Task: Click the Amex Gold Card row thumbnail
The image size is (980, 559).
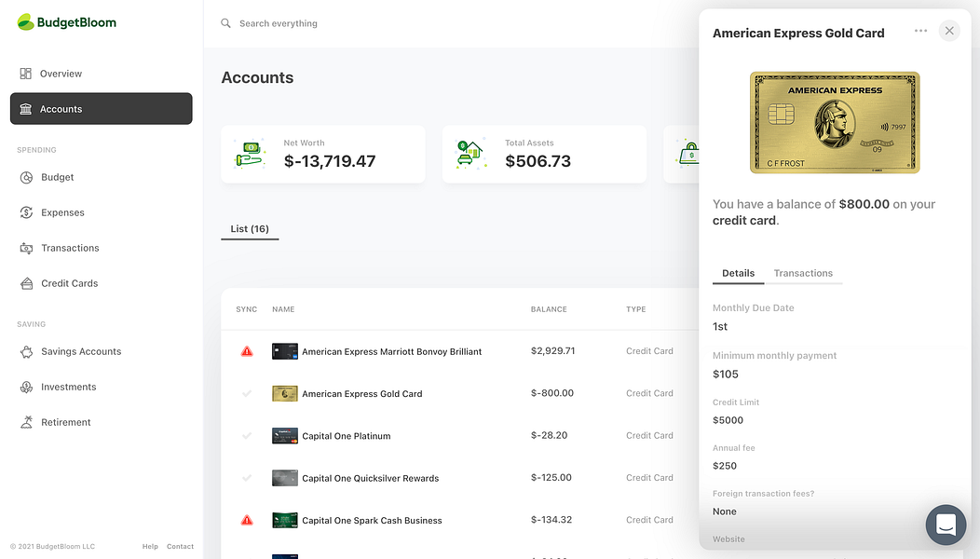Action: pyautogui.click(x=285, y=393)
